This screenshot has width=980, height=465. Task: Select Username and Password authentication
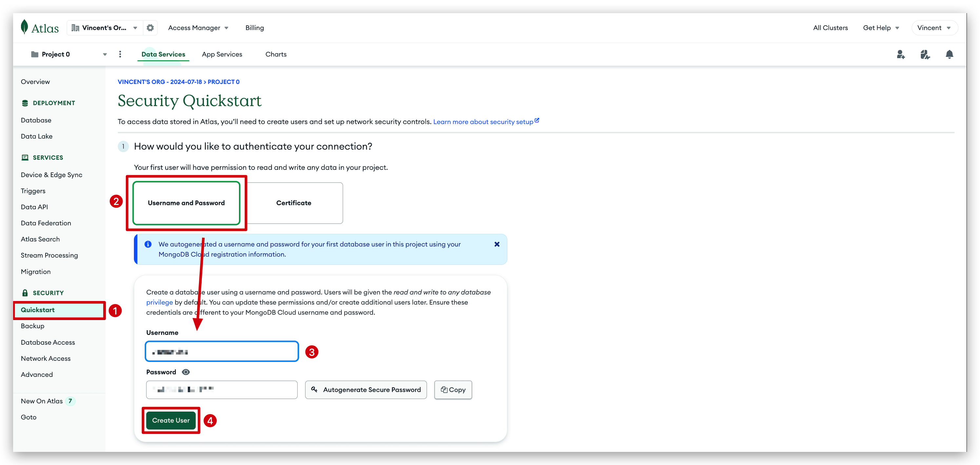[x=186, y=203]
